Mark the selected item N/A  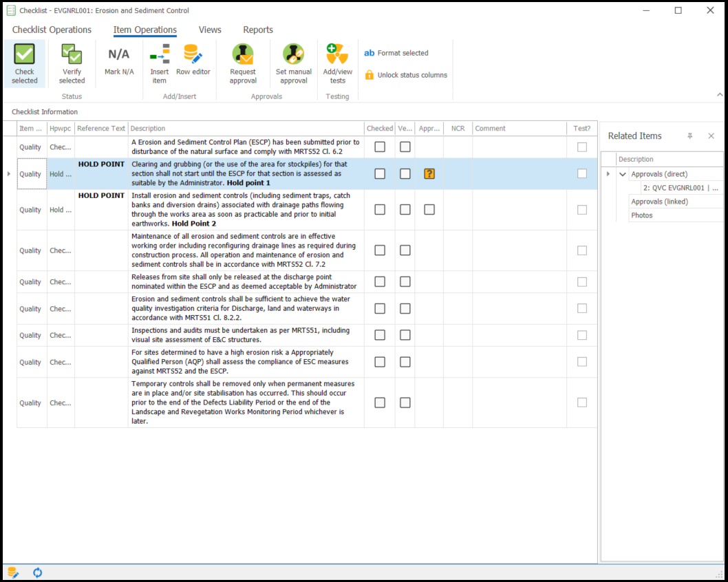point(119,55)
